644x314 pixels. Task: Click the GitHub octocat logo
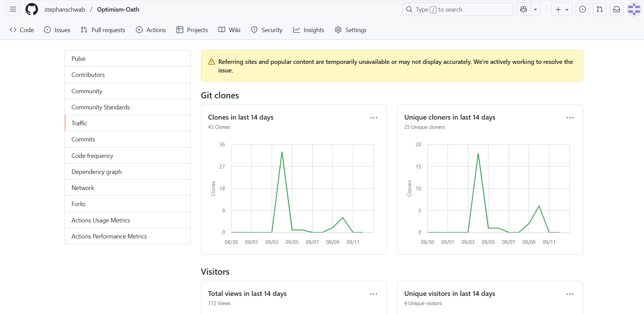point(32,10)
